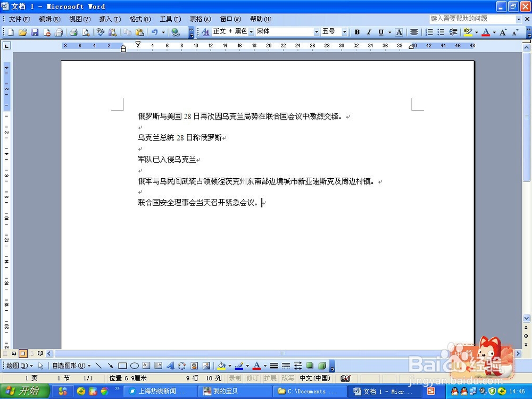Click the 中文(中国) language status indicator
Screen dimensions: 532x399
click(315, 378)
